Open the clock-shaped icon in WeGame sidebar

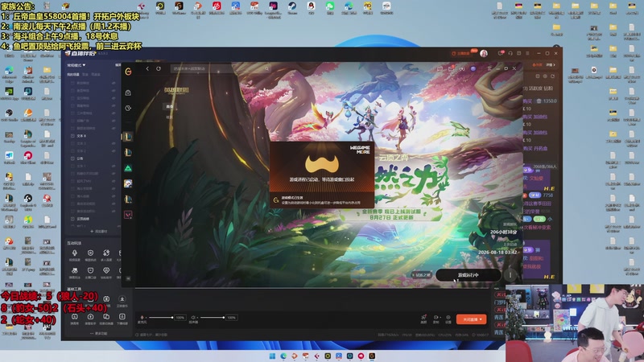[x=128, y=108]
